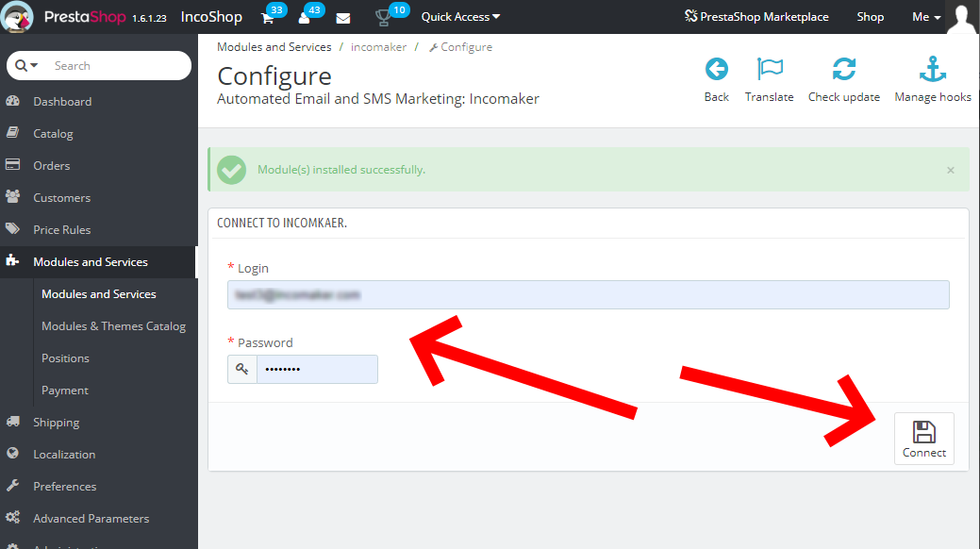Open the new customers notification icon
Screen dimensions: 980x549
(x=305, y=18)
